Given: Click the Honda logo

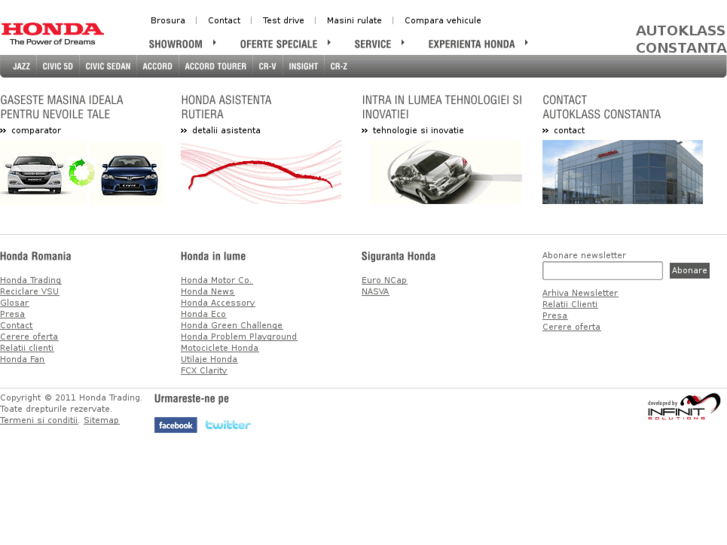Looking at the screenshot, I should coord(52,34).
